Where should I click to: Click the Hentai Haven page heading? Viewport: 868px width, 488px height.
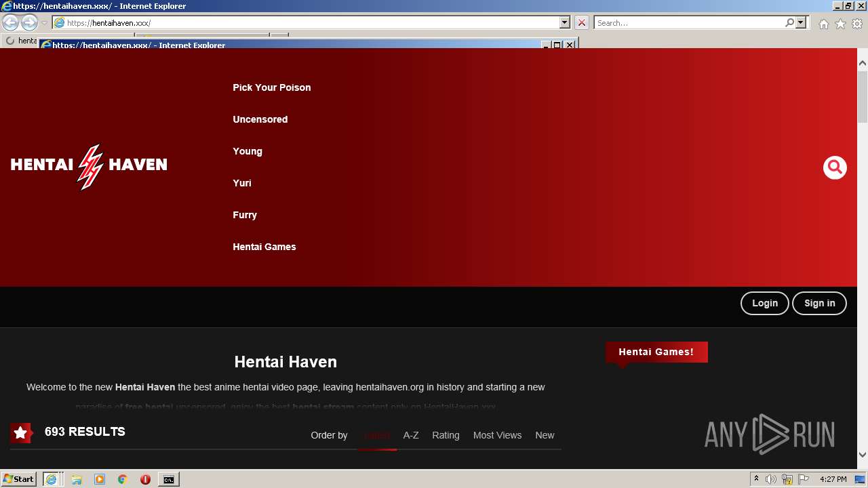click(285, 362)
